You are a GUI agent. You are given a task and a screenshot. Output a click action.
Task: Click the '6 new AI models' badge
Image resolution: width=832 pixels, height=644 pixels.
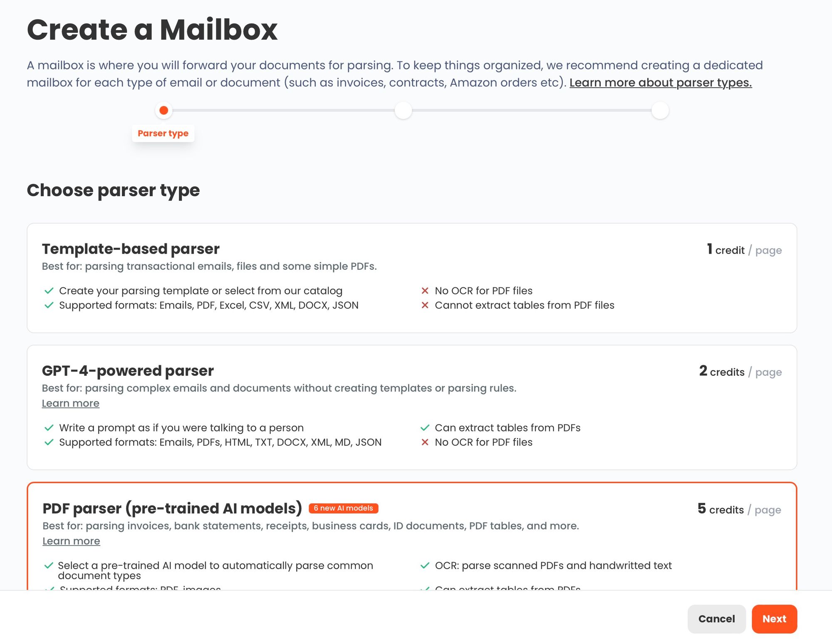click(343, 508)
